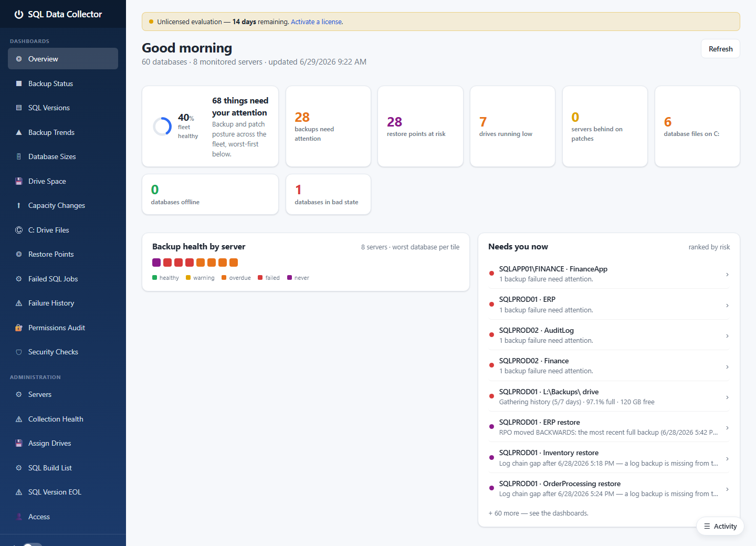Open the Access administration page
This screenshot has width=756, height=546.
coord(63,517)
